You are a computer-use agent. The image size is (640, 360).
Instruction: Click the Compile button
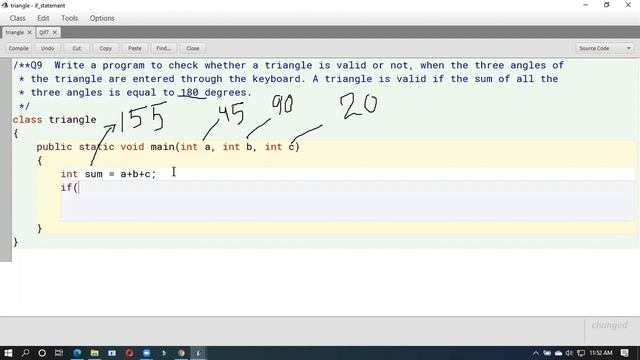[x=19, y=48]
